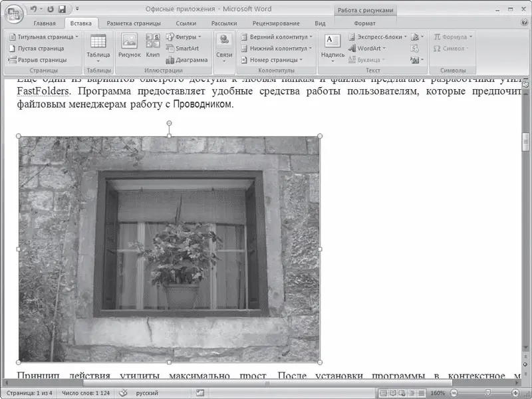
Task: Open the Формат picture tools tab
Action: 364,23
